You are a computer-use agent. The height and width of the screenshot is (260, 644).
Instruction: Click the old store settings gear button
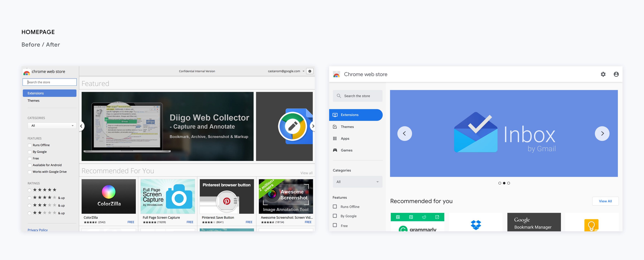pyautogui.click(x=310, y=71)
